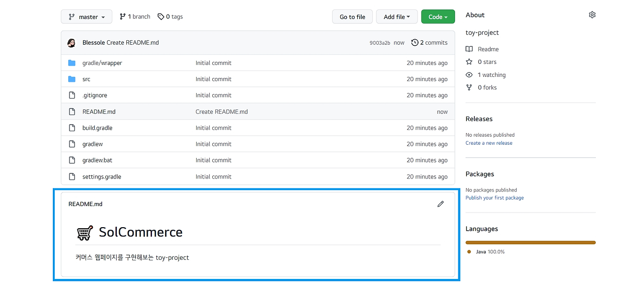
Task: Open the gradlew file
Action: [93, 144]
